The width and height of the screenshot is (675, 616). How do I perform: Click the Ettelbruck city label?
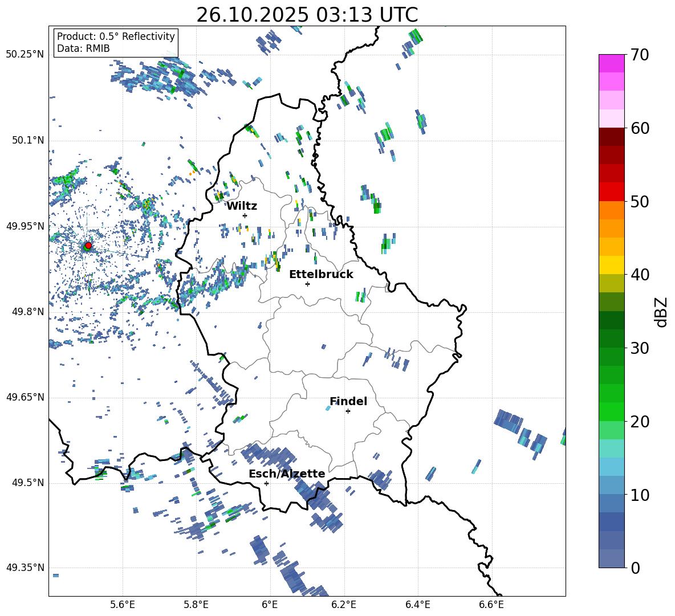coord(321,275)
